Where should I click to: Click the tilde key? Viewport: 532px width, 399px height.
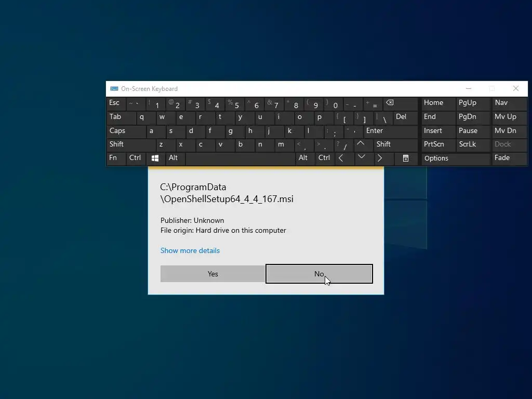(136, 103)
